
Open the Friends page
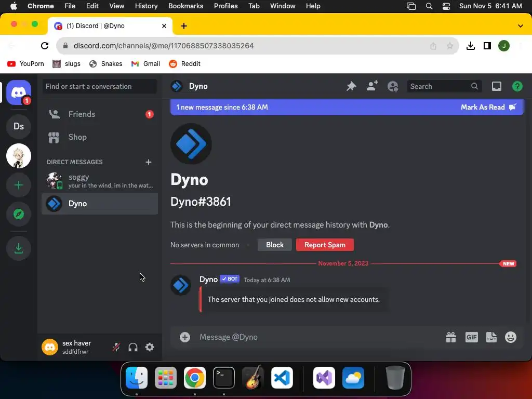point(100,114)
